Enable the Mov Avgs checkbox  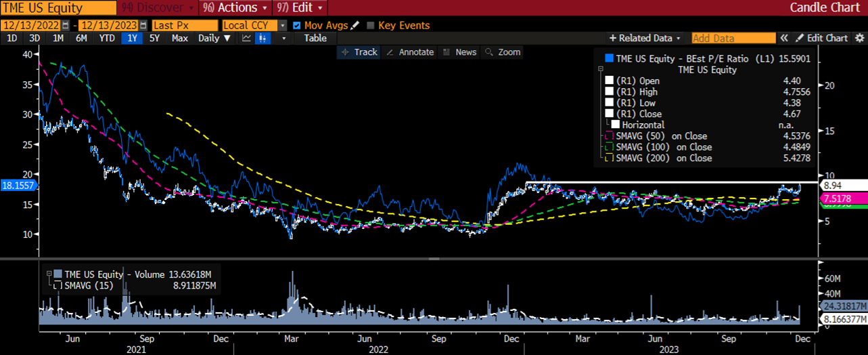tap(296, 25)
